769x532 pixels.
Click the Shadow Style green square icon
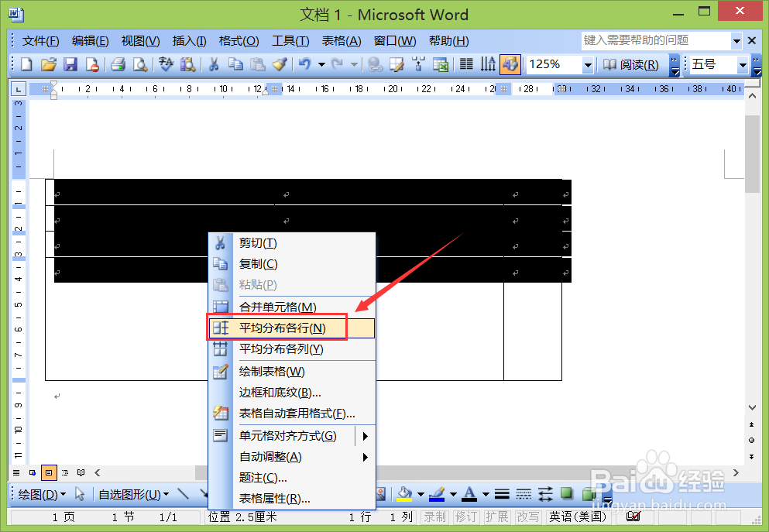point(566,493)
